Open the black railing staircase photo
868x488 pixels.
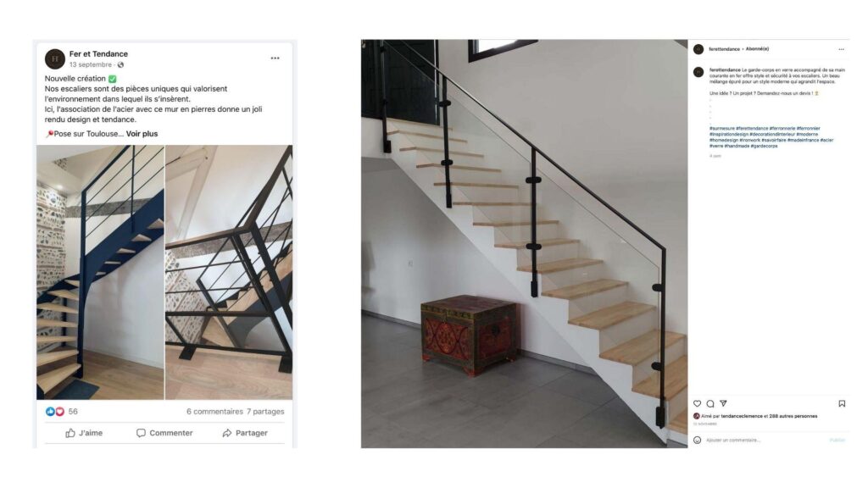[x=229, y=272]
